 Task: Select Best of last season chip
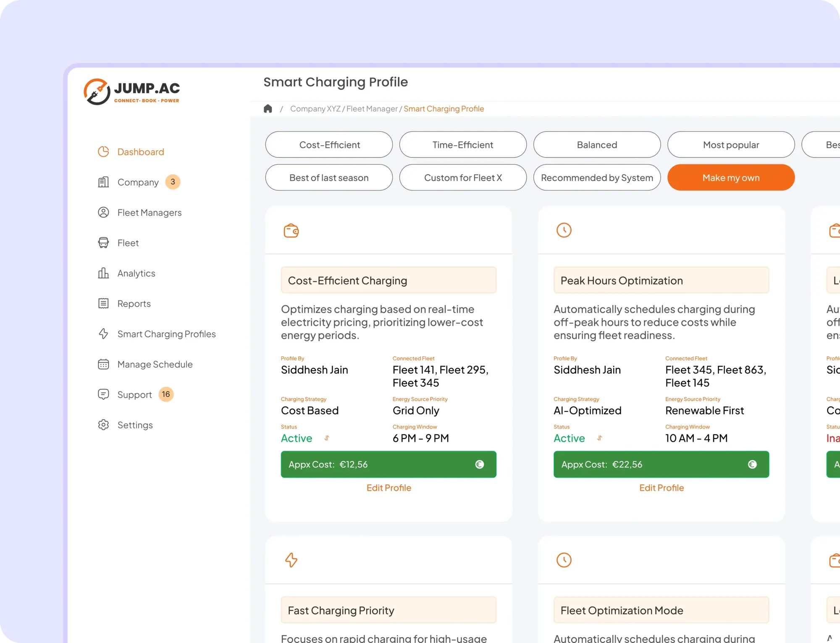[329, 178]
